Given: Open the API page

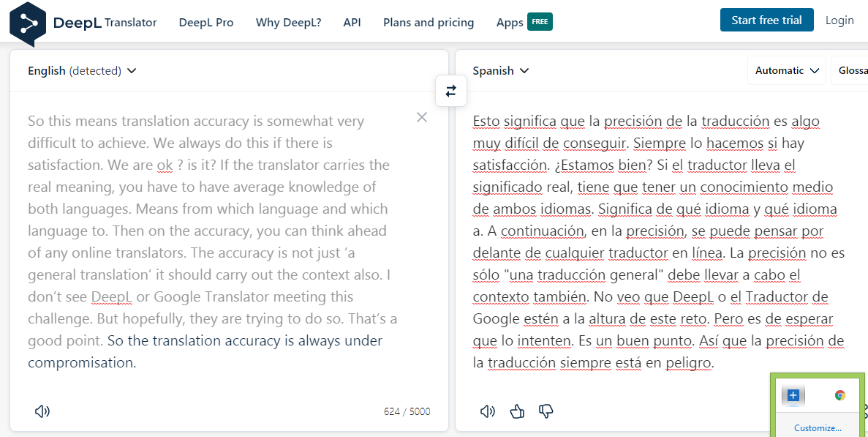Looking at the screenshot, I should tap(352, 23).
